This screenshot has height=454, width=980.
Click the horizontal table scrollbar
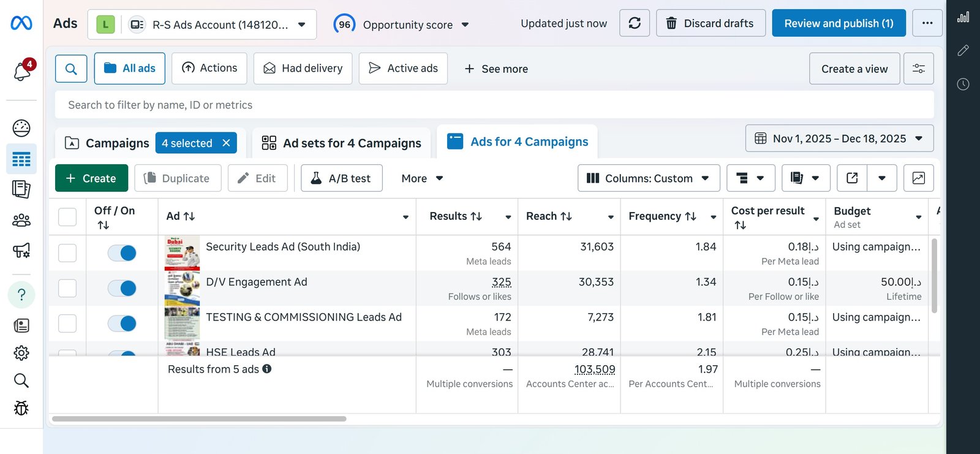(199, 419)
